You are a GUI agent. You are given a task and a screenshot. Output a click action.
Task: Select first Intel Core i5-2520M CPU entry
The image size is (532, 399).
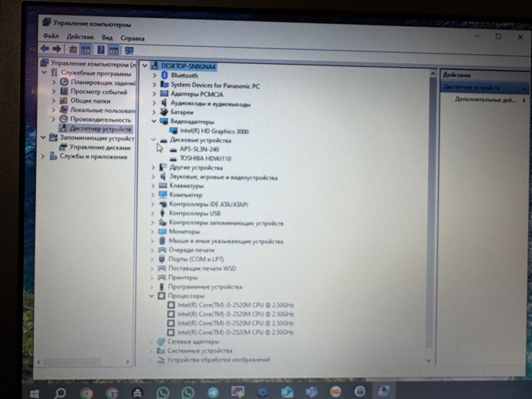pos(235,305)
